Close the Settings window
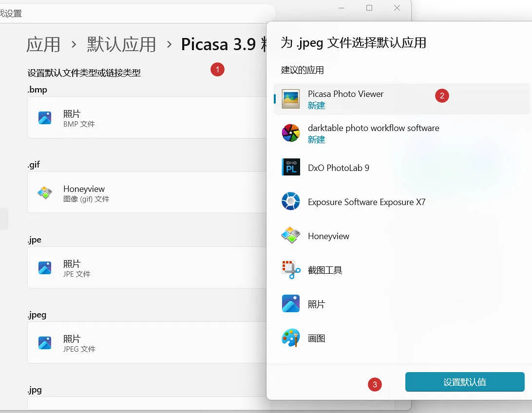 [397, 8]
